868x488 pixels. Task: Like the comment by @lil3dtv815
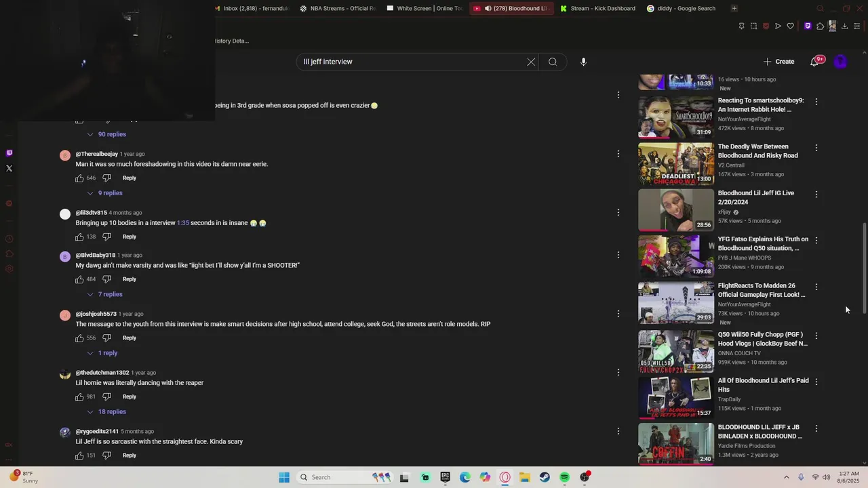(79, 237)
